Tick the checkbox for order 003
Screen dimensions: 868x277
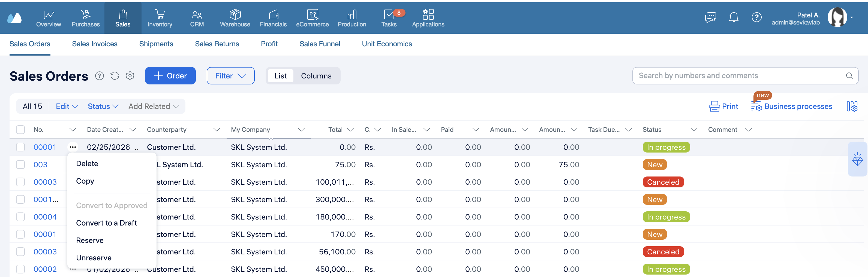click(x=20, y=165)
